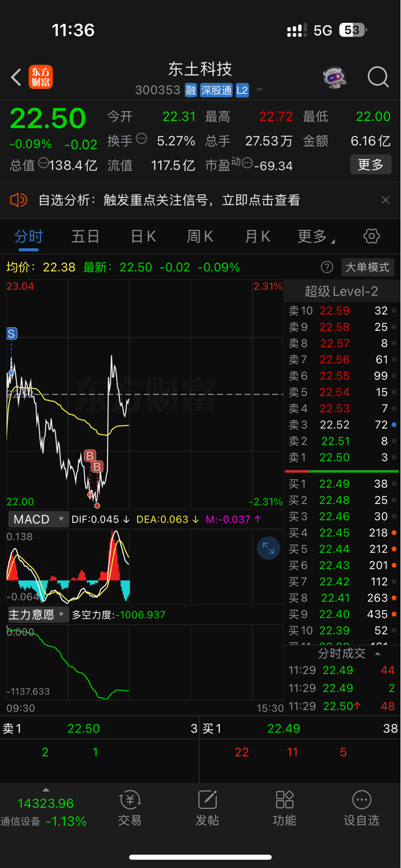401x868 pixels.
Task: Switch to 日K tab
Action: pyautogui.click(x=143, y=236)
